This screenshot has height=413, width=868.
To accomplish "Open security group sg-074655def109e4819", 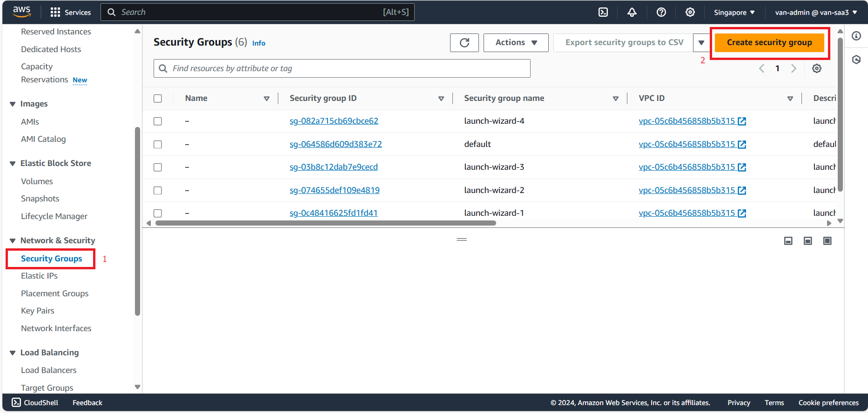I will [x=335, y=190].
